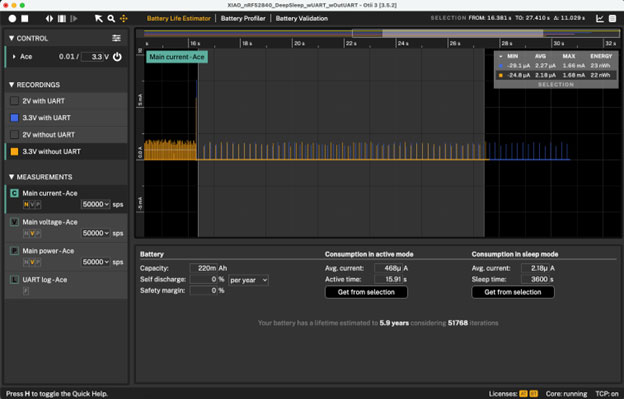Image resolution: width=624 pixels, height=399 pixels.
Task: Open the Control settings sliders icon
Action: click(116, 38)
